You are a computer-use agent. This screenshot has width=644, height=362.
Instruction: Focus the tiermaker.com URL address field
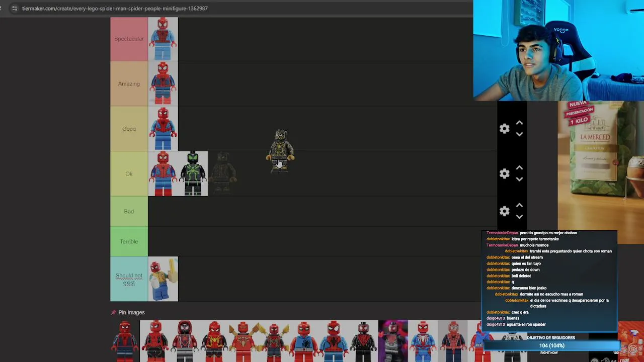(115, 8)
